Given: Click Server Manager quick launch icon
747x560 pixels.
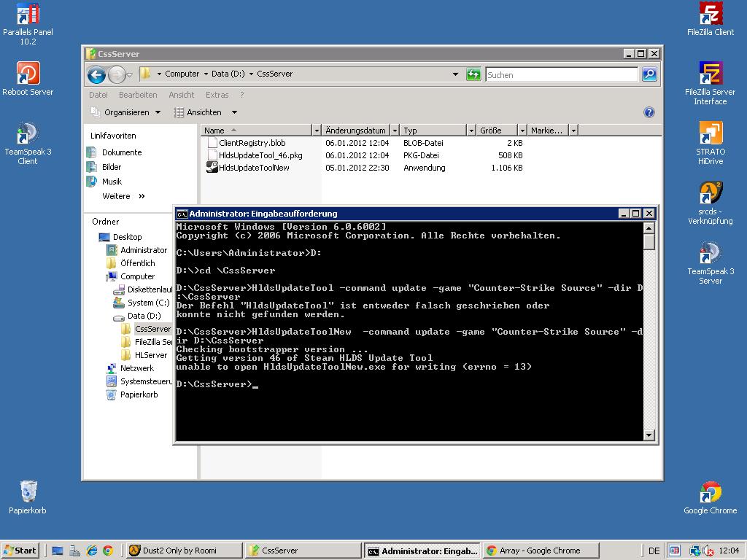Looking at the screenshot, I should (75, 551).
